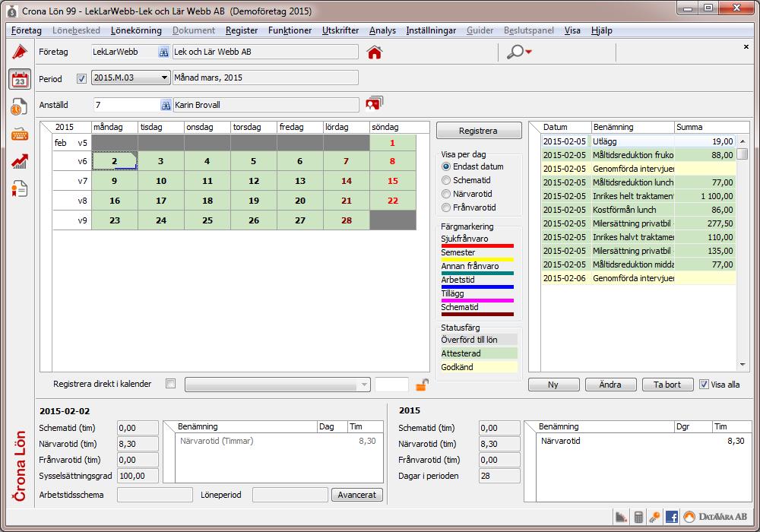Click the binoculars icon beside Anställd field

[165, 105]
